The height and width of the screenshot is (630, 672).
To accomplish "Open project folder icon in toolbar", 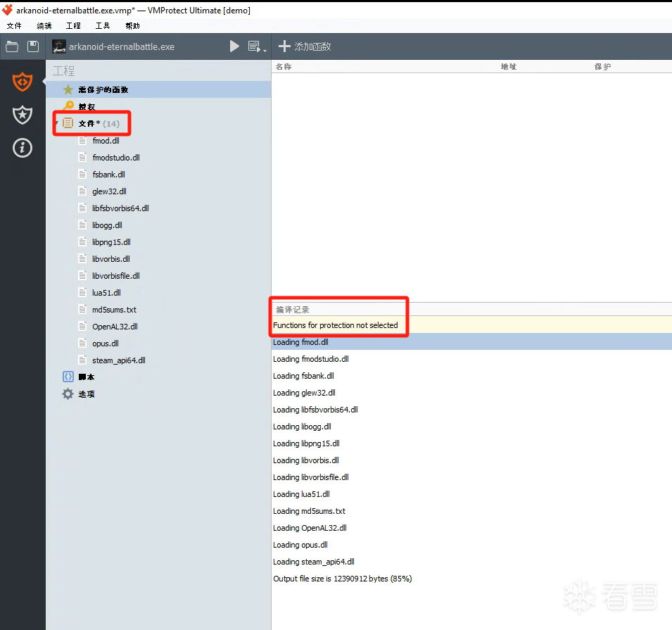I will pyautogui.click(x=12, y=46).
